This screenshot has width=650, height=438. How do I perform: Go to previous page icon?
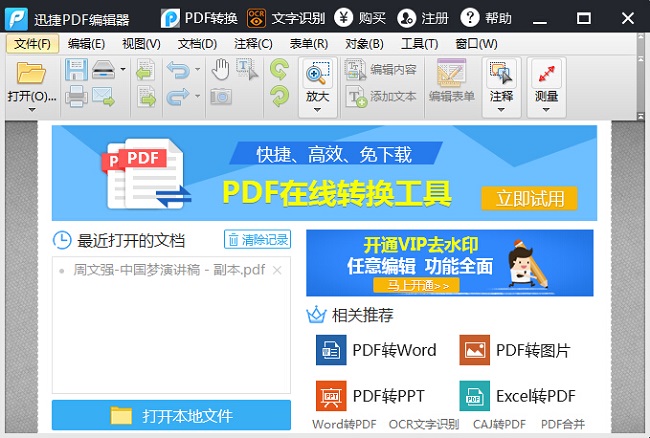(146, 70)
